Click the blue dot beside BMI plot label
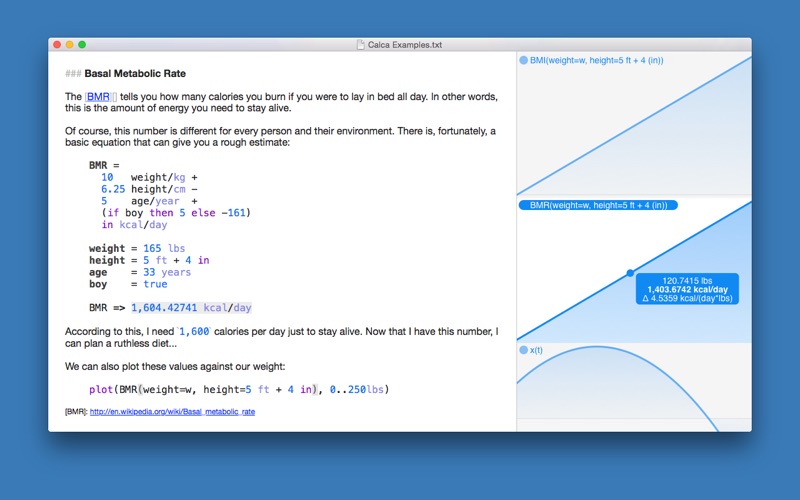 point(523,60)
